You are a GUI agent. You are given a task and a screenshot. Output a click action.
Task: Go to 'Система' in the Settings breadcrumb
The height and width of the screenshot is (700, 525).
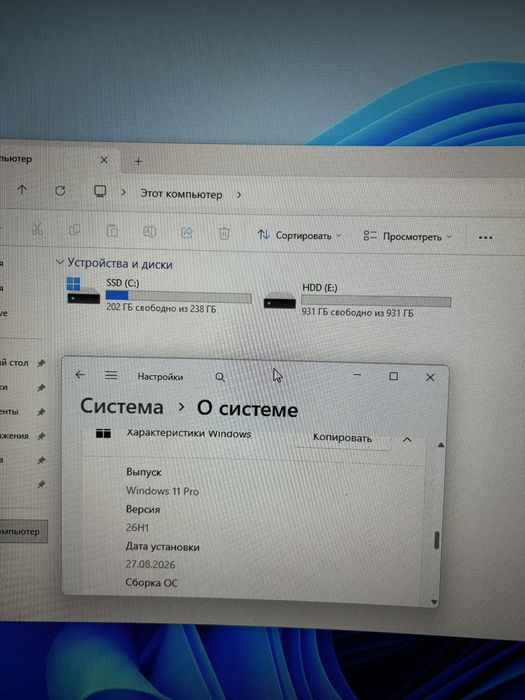point(121,406)
